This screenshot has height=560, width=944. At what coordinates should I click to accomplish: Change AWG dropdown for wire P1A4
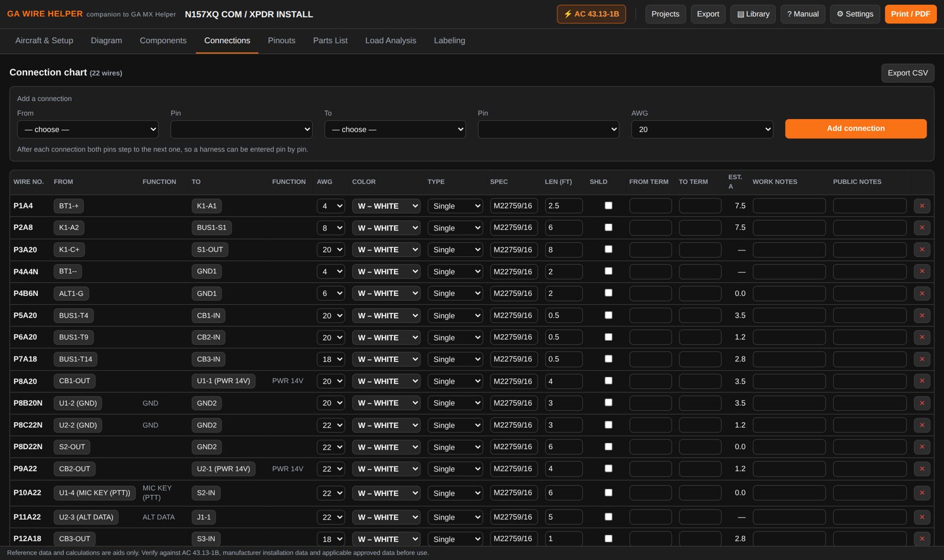point(330,206)
